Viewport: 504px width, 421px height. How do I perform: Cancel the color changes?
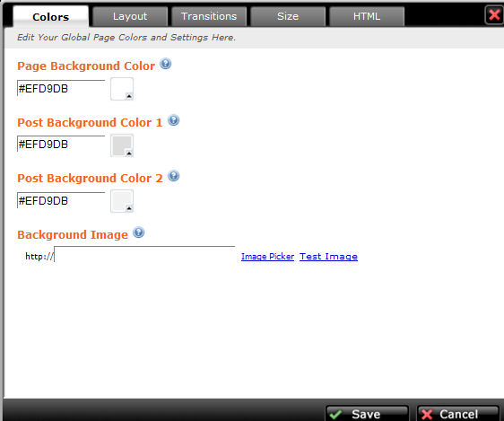(x=457, y=414)
